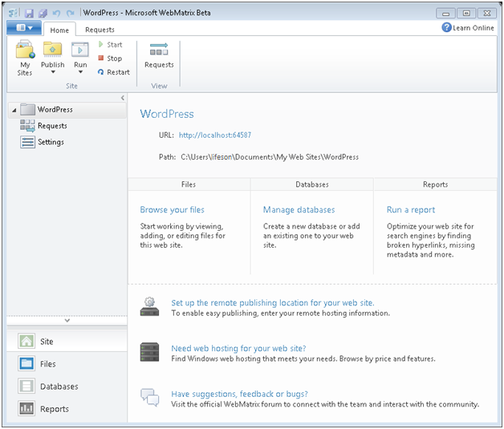Collapse the WebMatrix WordPress tree node
Screen dimensions: 504x429
point(14,110)
